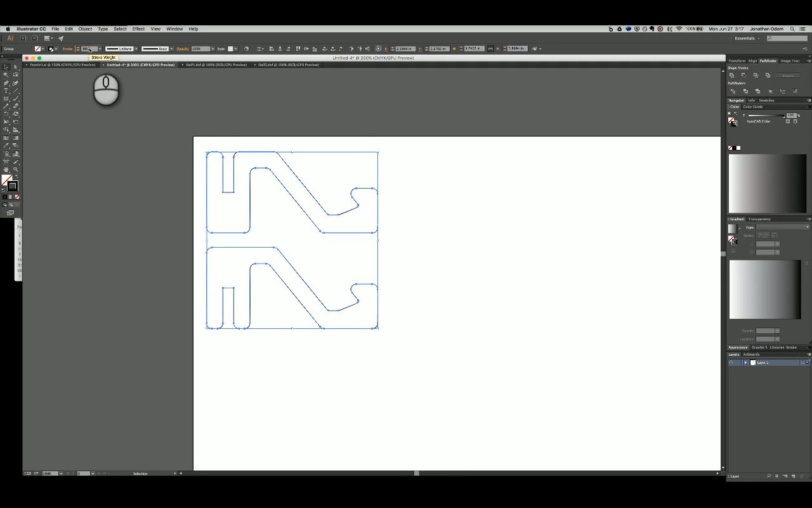Viewport: 812px width, 508px height.
Task: Open the Stroke Weight dropdown
Action: pos(100,49)
